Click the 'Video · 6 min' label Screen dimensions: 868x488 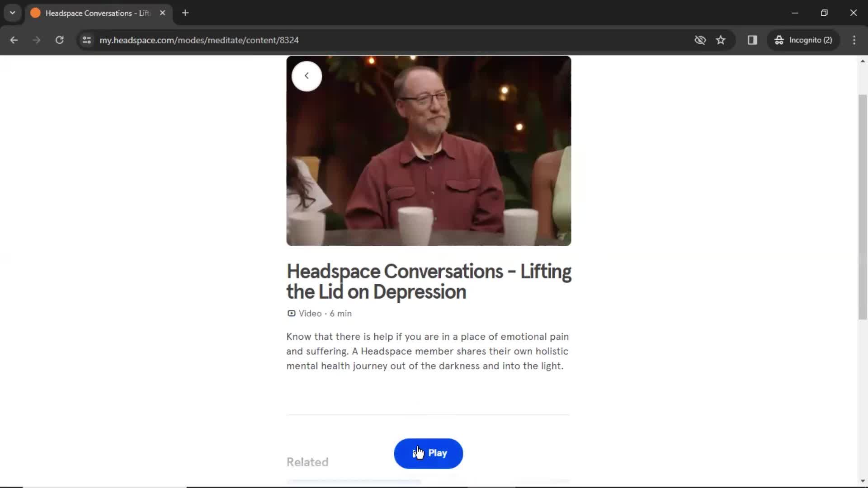tap(325, 314)
